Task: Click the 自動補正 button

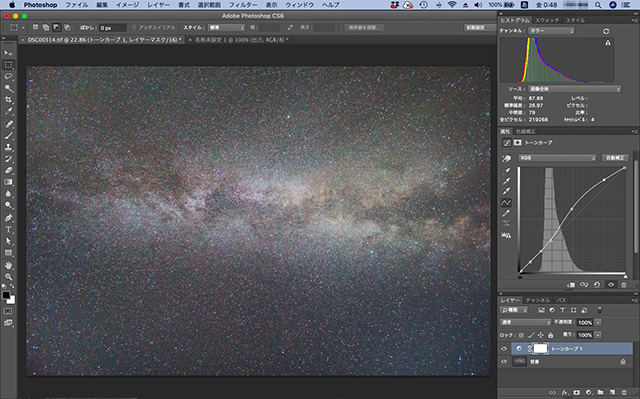Action: [615, 158]
